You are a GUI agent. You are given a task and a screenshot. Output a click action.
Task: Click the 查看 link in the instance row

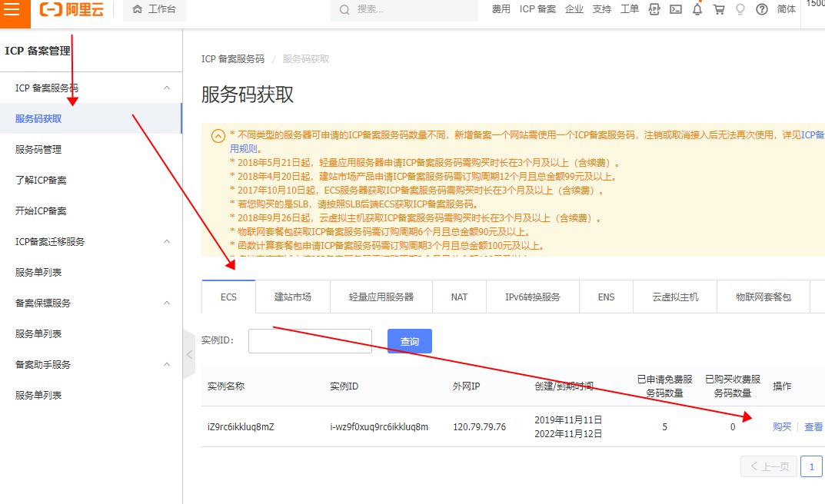pos(813,426)
